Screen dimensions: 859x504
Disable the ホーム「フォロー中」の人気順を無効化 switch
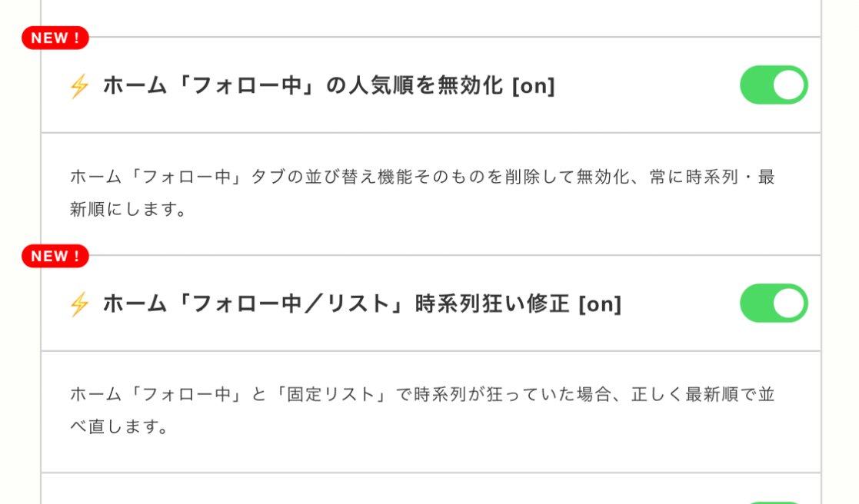click(774, 85)
